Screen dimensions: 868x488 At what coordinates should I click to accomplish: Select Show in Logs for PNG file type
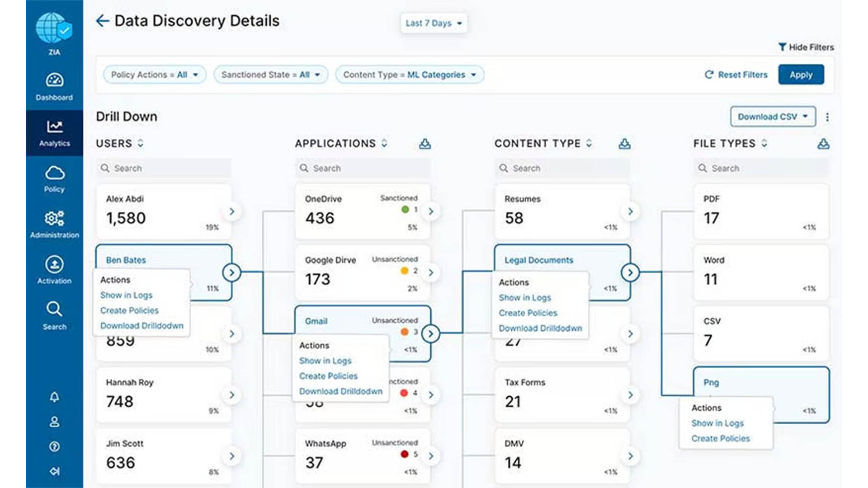[717, 423]
